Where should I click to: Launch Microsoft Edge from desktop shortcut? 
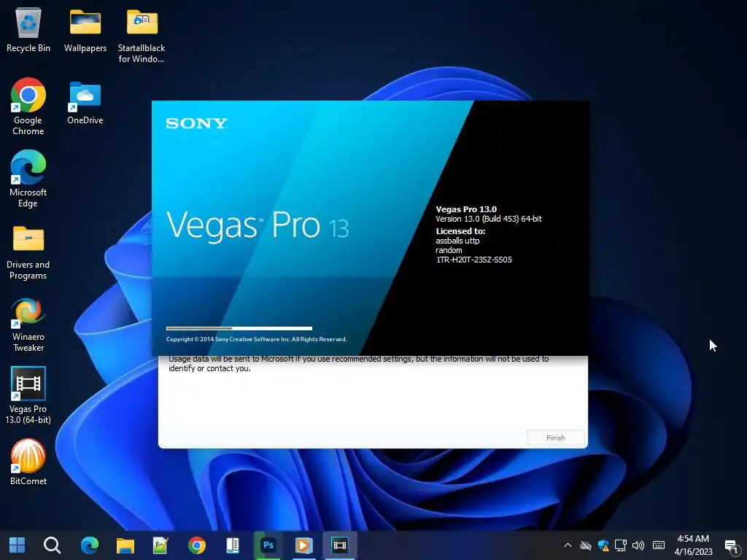[x=28, y=179]
